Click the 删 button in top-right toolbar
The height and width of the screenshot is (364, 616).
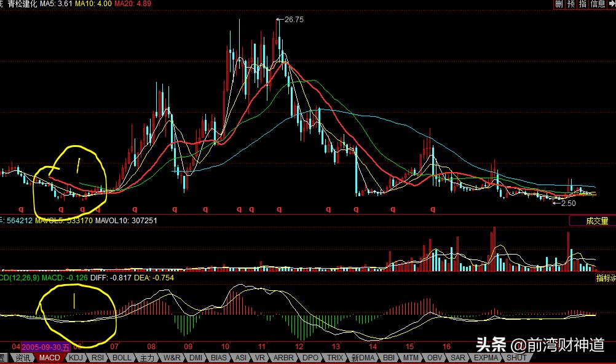pyautogui.click(x=558, y=4)
